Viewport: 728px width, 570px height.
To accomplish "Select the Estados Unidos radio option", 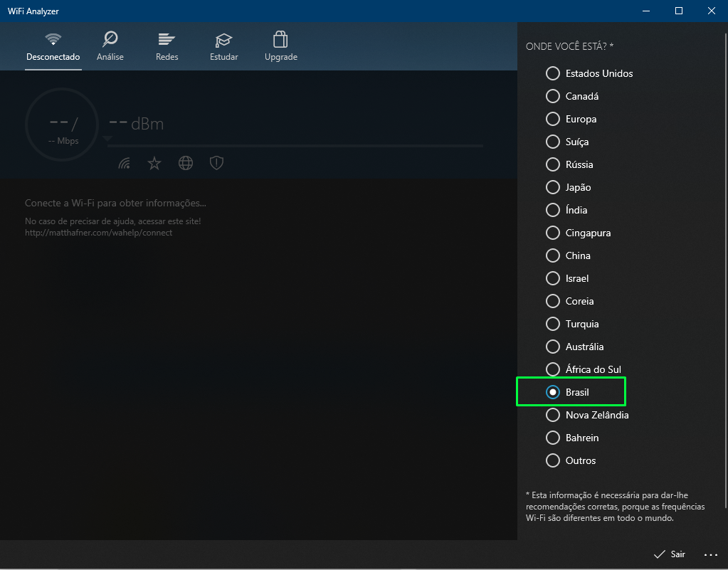I will (x=553, y=73).
